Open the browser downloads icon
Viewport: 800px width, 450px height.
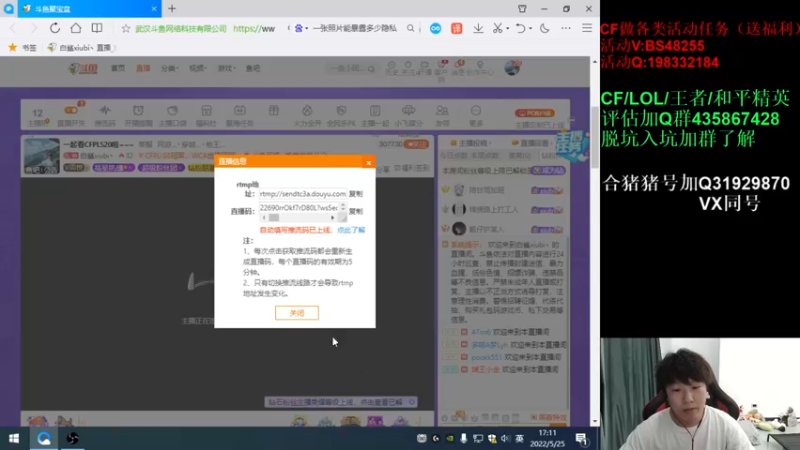pos(478,29)
